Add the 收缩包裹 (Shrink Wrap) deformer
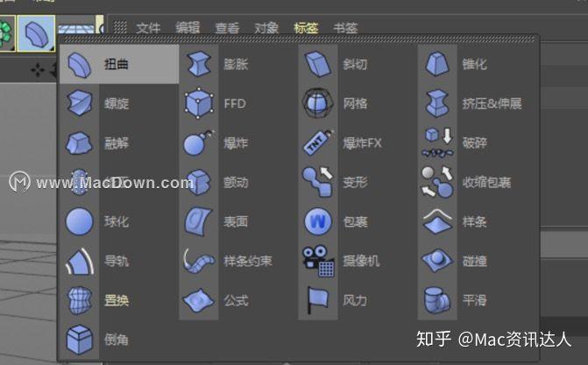Screen dimensions: 588x365 click(x=477, y=182)
